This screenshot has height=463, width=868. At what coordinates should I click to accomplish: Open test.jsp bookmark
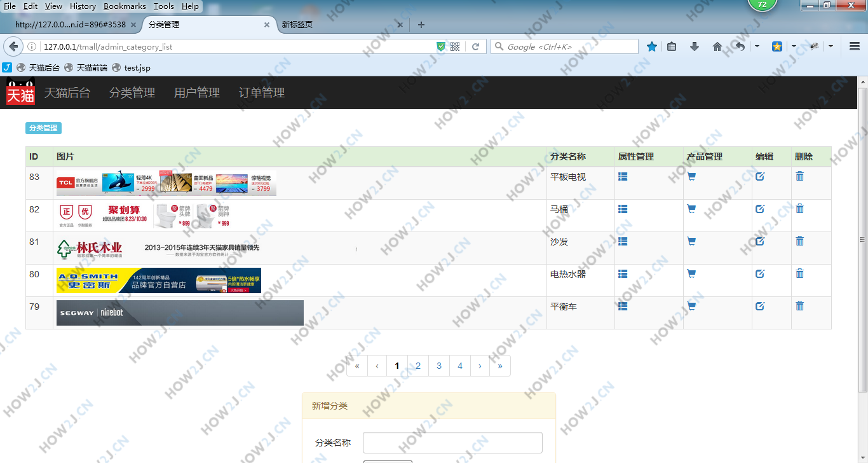pyautogui.click(x=131, y=67)
